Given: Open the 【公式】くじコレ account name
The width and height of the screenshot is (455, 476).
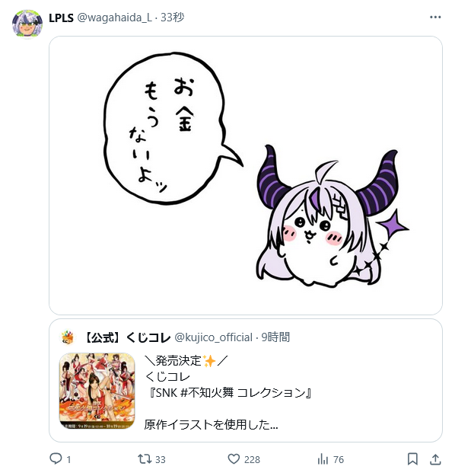Looking at the screenshot, I should click(127, 337).
